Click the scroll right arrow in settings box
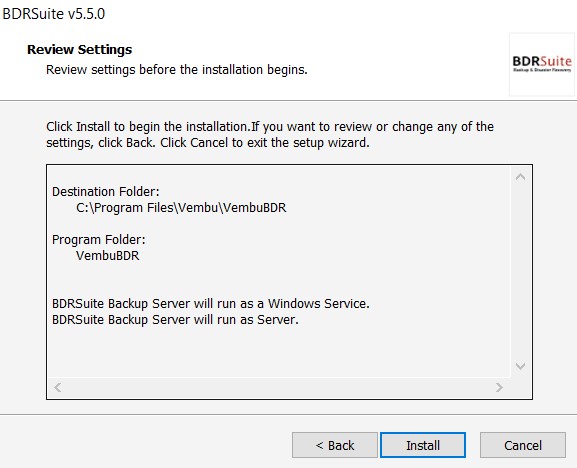The image size is (577, 468). click(499, 387)
